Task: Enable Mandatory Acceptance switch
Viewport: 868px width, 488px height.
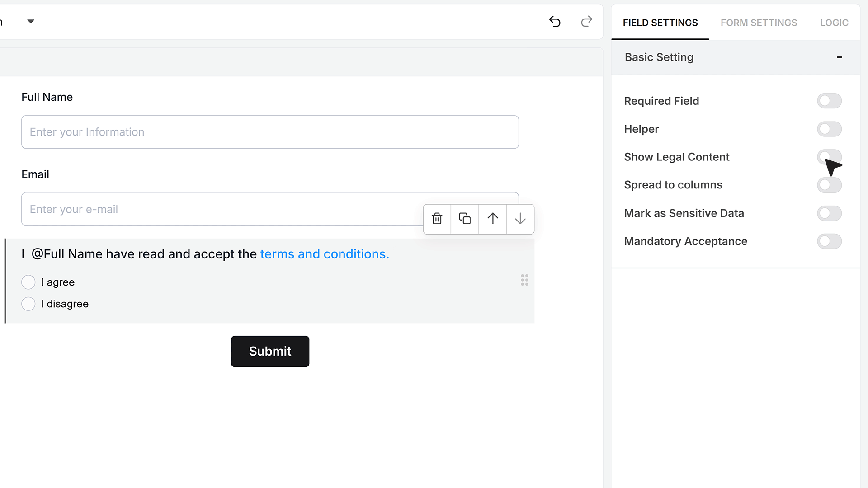Action: (x=829, y=241)
